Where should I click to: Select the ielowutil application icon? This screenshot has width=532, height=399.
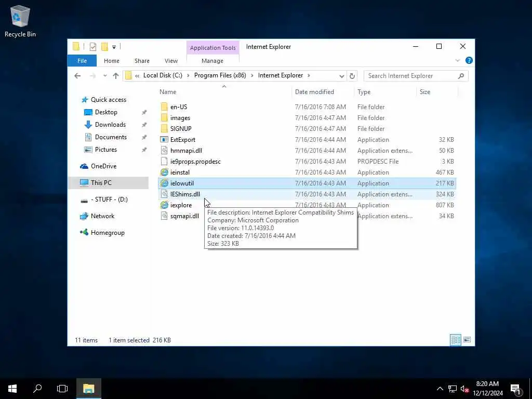point(164,183)
